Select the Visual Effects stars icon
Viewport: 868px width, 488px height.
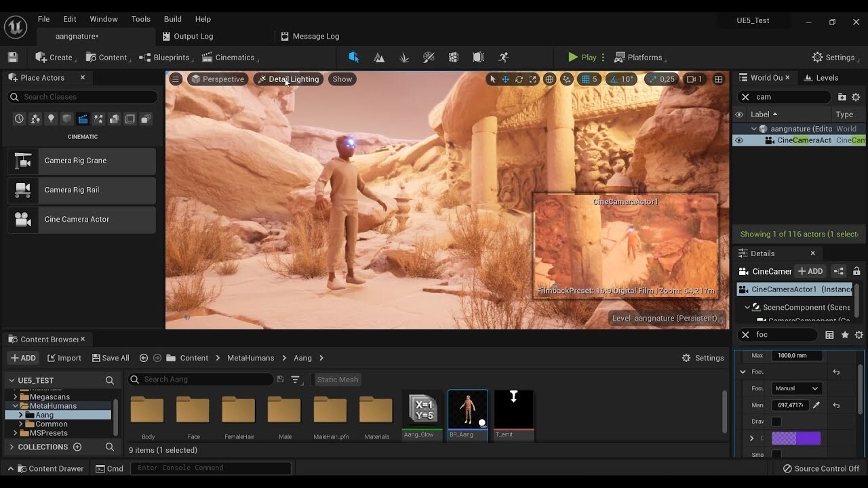point(98,119)
